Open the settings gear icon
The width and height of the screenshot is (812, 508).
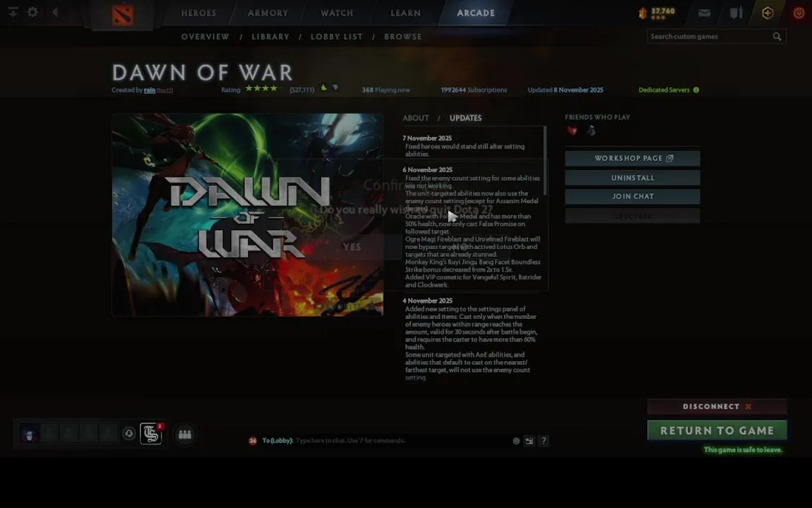point(32,12)
